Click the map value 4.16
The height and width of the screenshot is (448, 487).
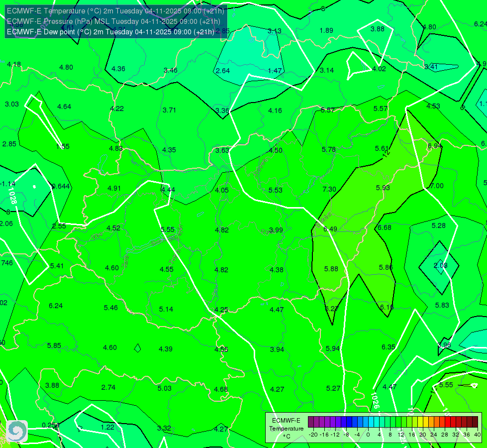click(275, 111)
